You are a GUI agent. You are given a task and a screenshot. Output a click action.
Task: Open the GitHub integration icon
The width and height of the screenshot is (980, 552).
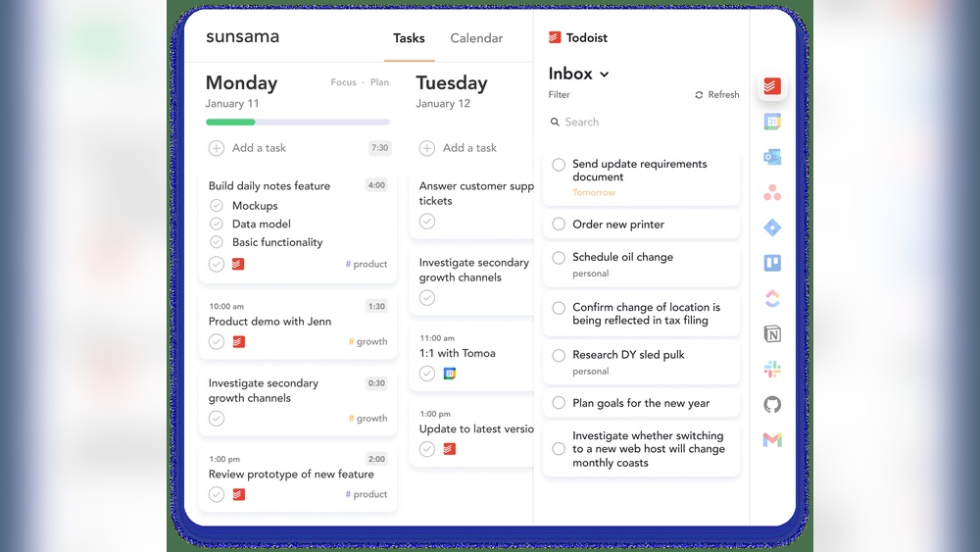tap(772, 405)
